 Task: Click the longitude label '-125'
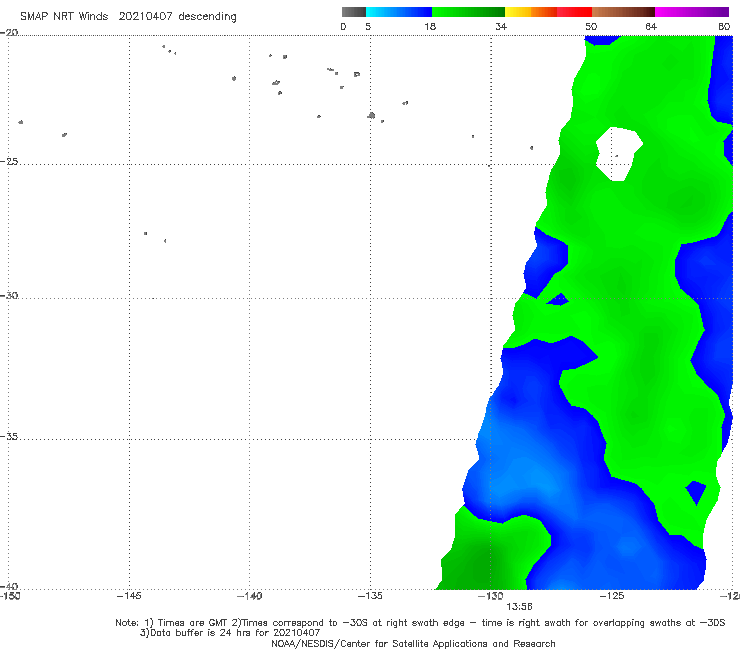tap(612, 596)
